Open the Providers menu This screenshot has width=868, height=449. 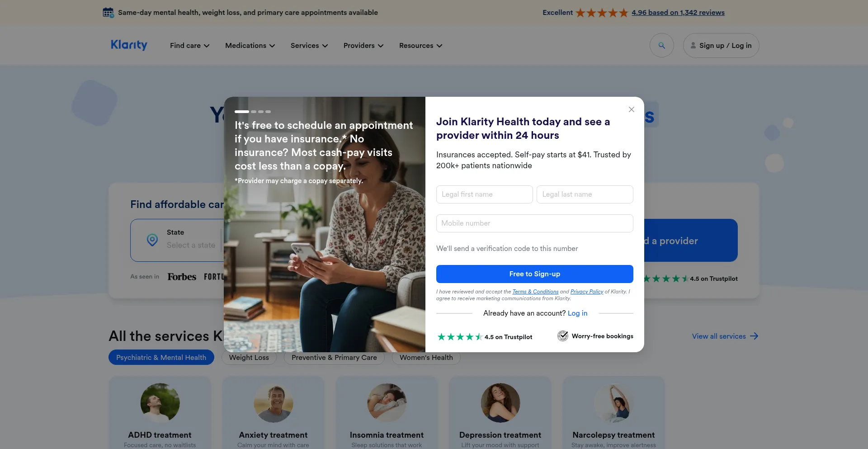pos(363,45)
